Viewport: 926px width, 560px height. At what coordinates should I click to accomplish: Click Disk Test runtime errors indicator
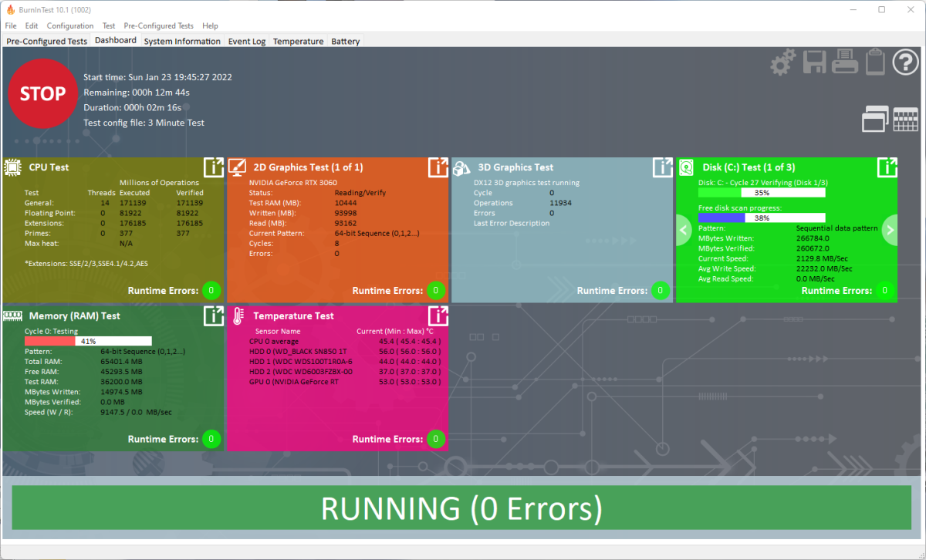(885, 291)
